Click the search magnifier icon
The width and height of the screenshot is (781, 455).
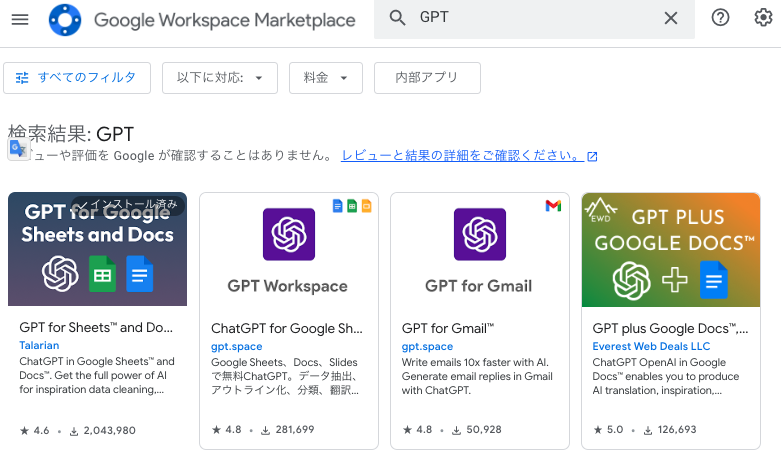point(397,18)
